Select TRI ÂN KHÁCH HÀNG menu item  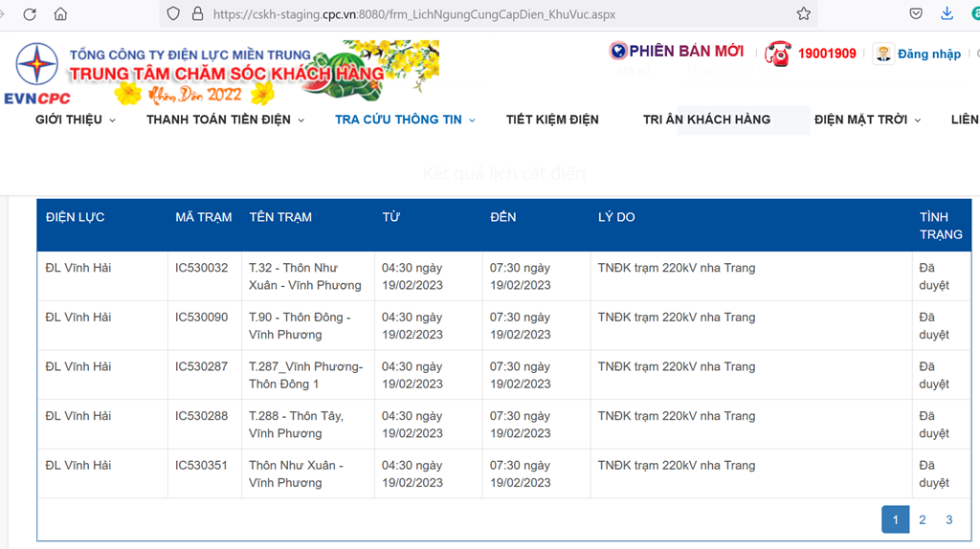[706, 120]
